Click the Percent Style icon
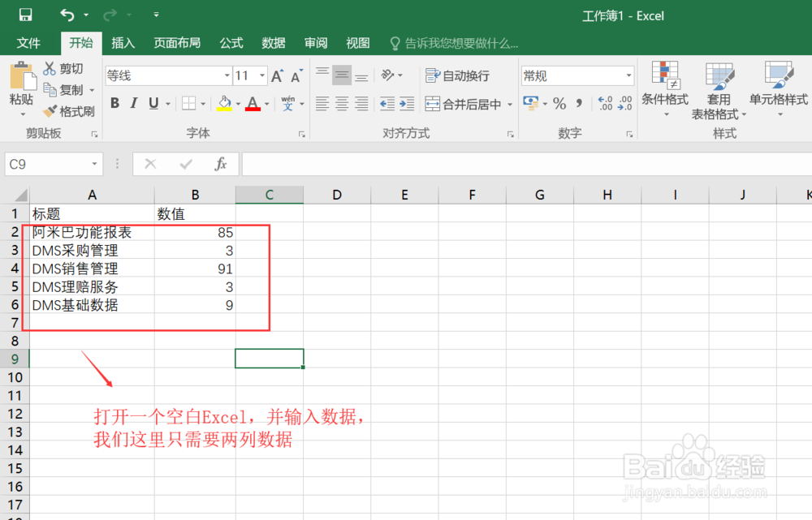 559,104
